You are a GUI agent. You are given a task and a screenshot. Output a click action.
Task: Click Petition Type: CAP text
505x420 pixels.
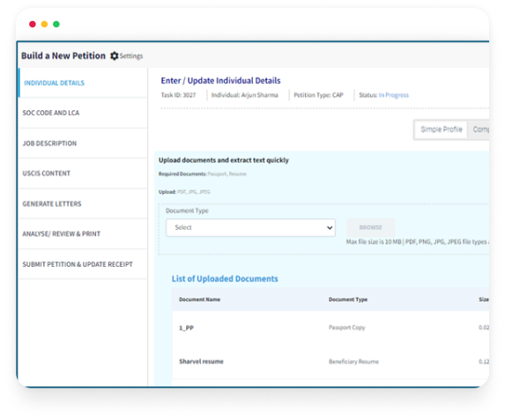318,95
